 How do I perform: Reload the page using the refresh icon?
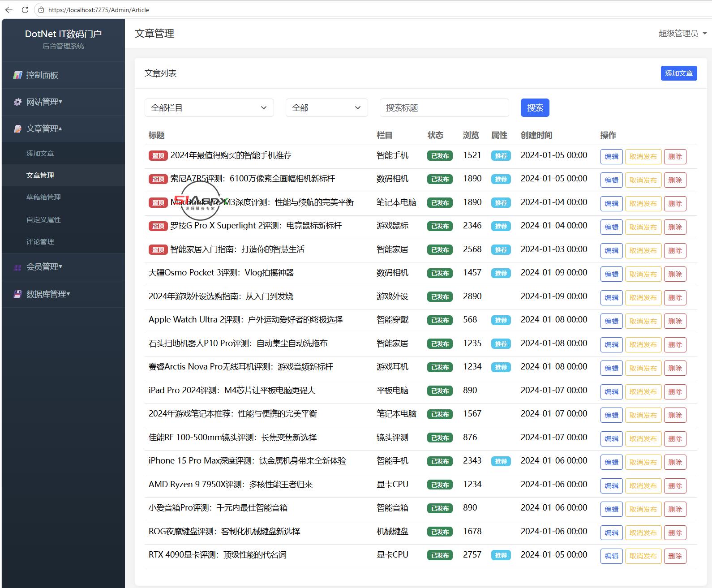pos(25,9)
